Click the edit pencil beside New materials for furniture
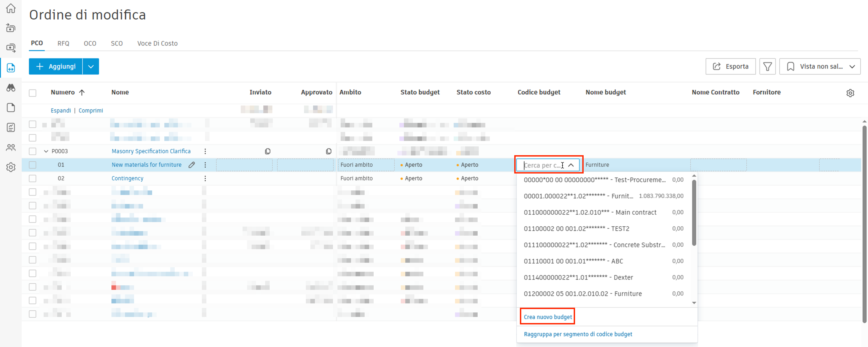This screenshot has height=347, width=868. click(191, 165)
